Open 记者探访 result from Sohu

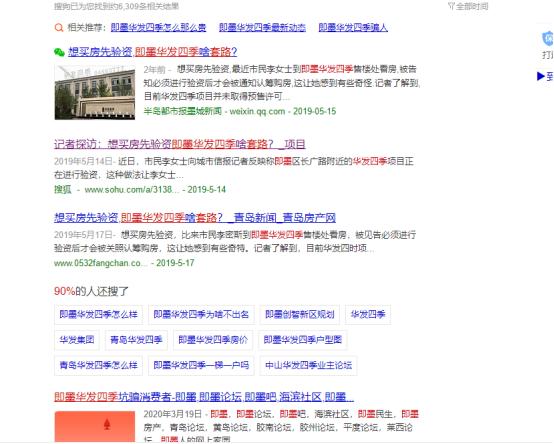[179, 144]
